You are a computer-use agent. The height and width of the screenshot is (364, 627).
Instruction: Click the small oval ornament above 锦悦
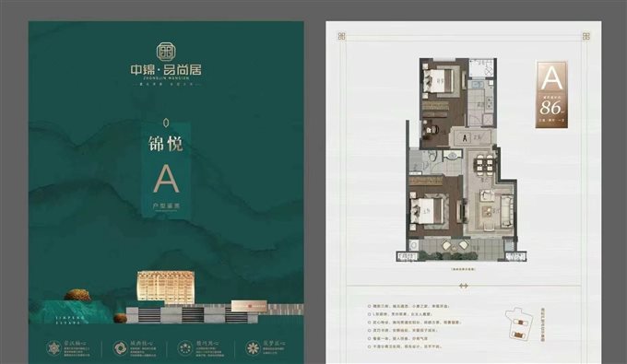click(x=166, y=123)
